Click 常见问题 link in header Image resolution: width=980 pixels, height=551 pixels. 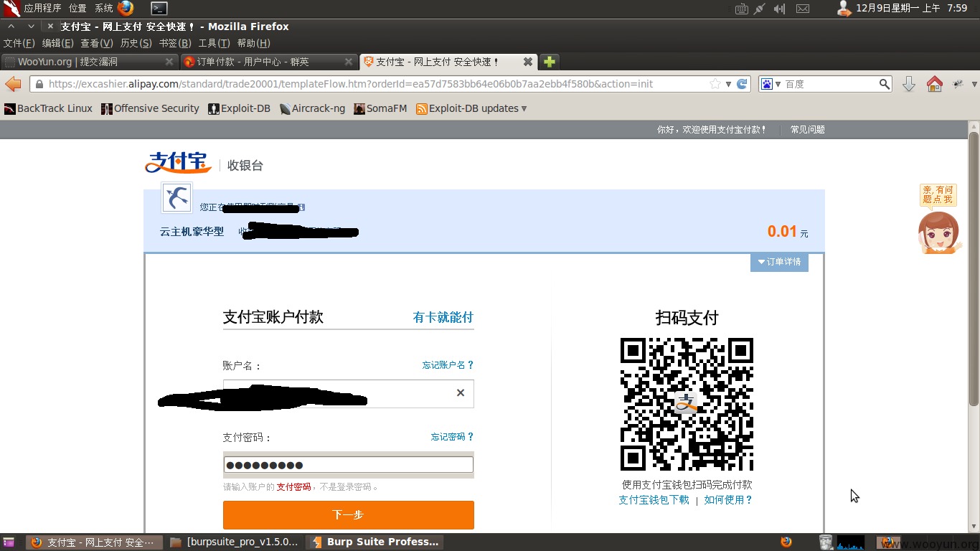808,130
